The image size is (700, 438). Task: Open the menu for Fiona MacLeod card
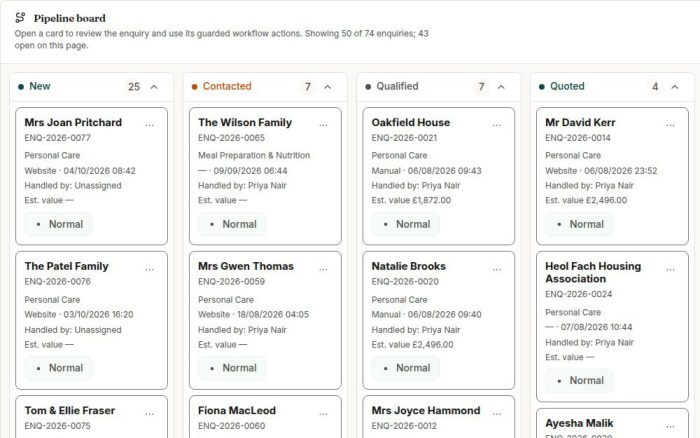(x=323, y=413)
